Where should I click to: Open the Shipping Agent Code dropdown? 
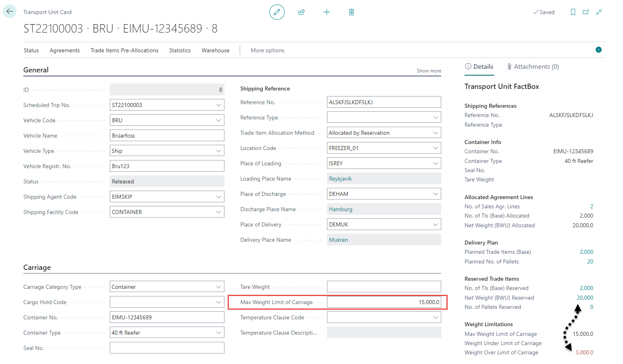coord(218,197)
